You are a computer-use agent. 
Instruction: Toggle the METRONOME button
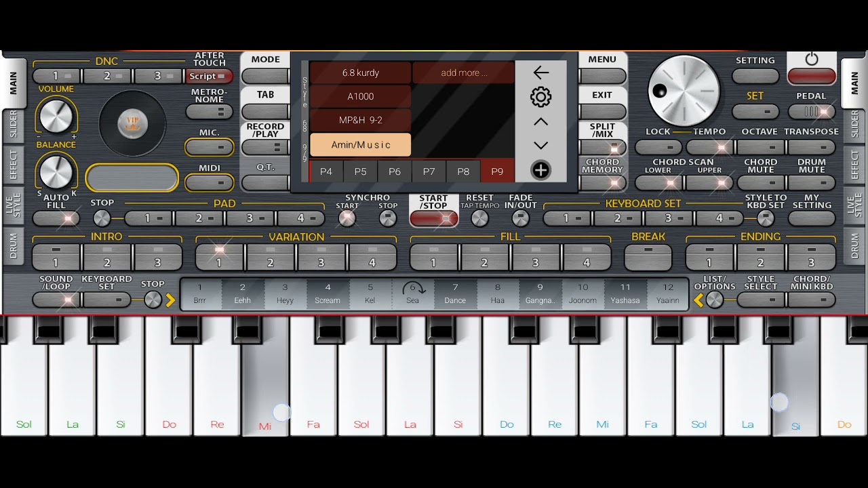coord(209,112)
